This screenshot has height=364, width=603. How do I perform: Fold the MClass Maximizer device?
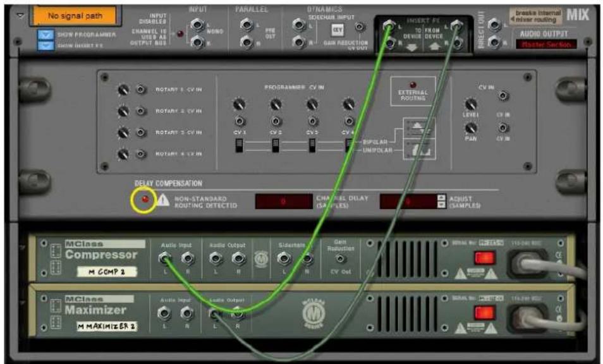tap(22, 303)
